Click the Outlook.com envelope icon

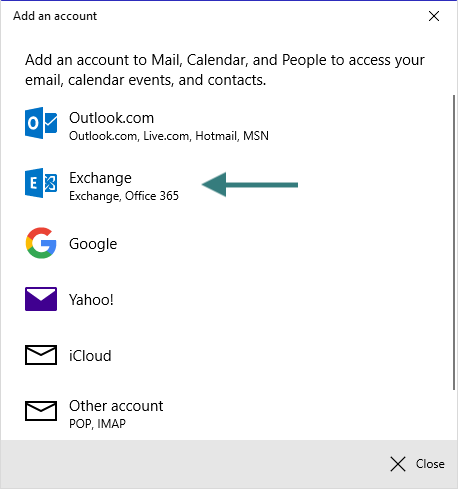pyautogui.click(x=41, y=123)
